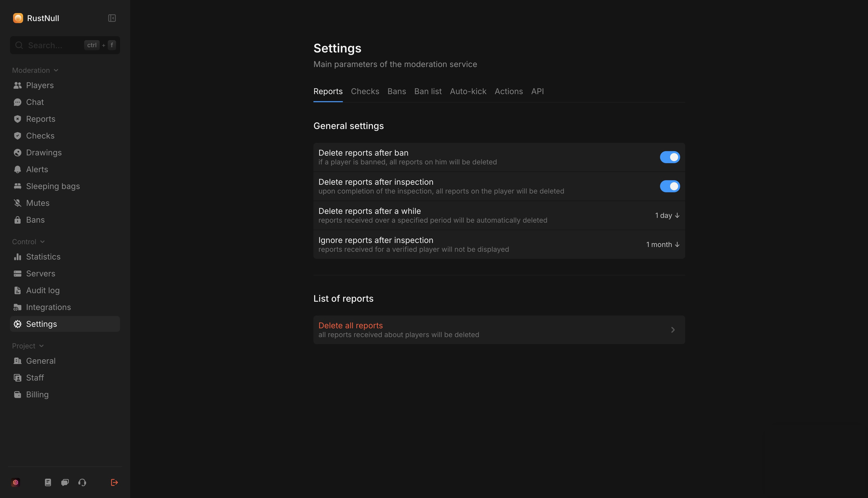Click the headset support icon at bottom
This screenshot has width=868, height=498.
click(82, 482)
